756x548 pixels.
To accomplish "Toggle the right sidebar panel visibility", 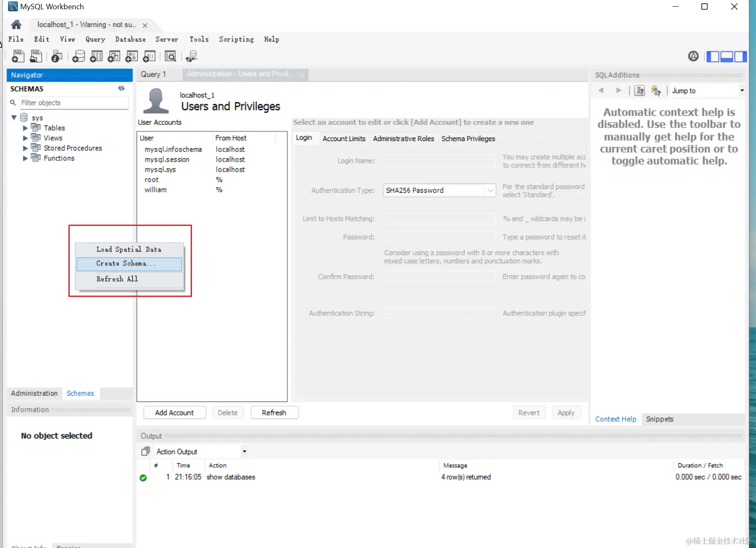I will click(740, 56).
